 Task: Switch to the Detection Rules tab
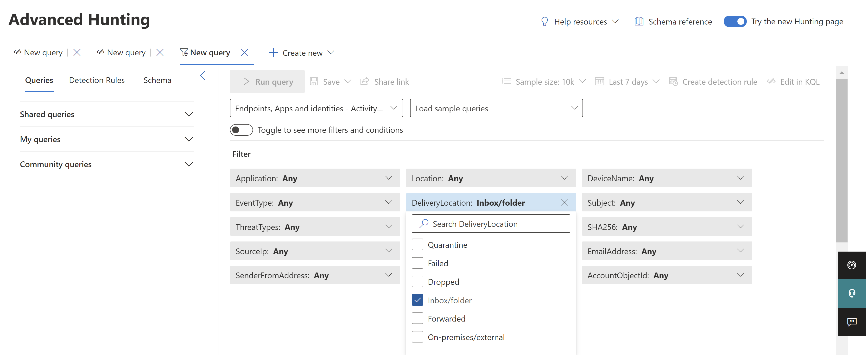(97, 80)
